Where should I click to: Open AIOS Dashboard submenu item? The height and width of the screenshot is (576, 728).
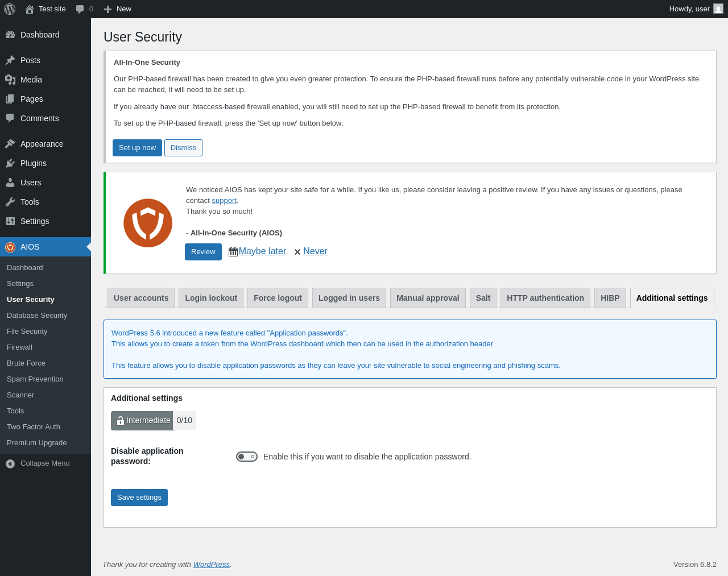pyautogui.click(x=45, y=268)
